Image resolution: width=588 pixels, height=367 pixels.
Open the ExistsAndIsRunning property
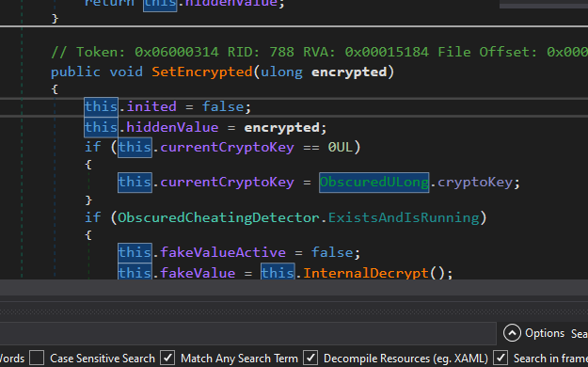[404, 217]
